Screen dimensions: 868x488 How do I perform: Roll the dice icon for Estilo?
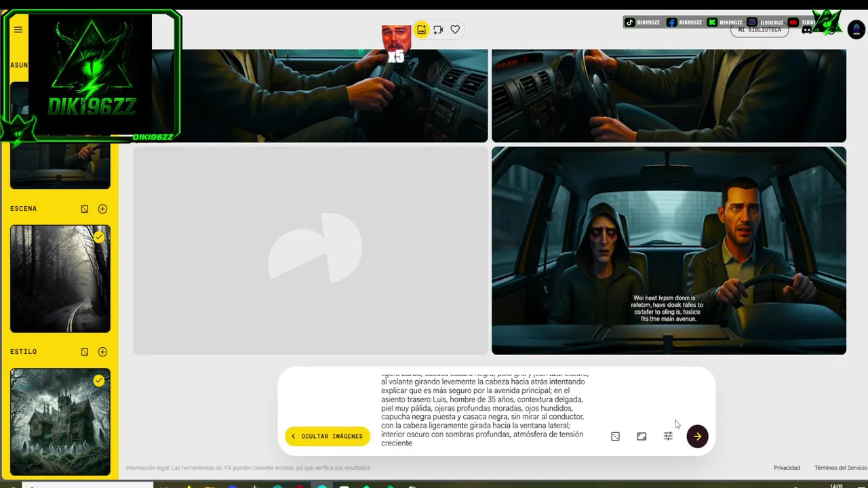(x=85, y=352)
